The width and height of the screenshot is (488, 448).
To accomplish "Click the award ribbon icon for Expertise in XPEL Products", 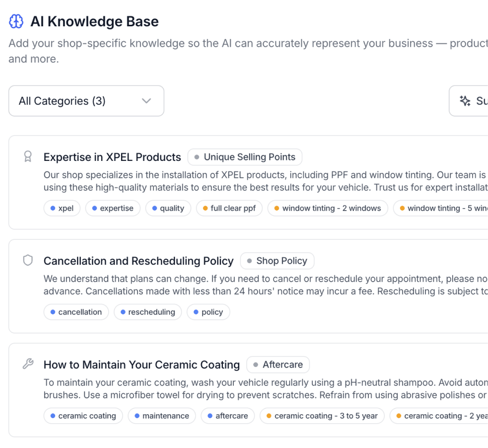I will [28, 156].
